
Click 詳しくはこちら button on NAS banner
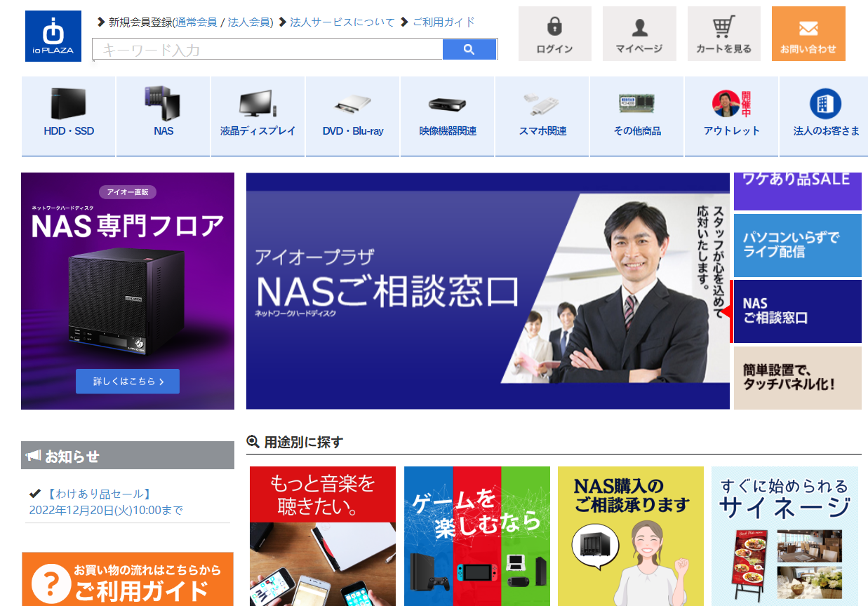coord(128,382)
